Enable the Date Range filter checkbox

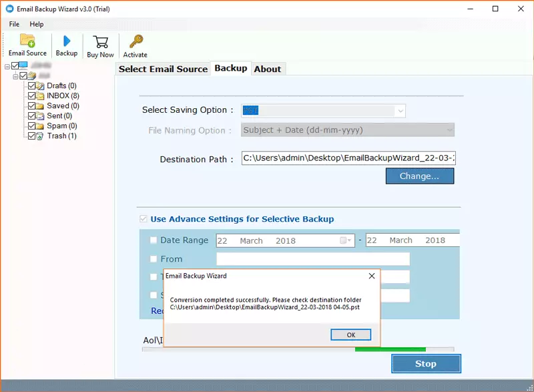154,240
